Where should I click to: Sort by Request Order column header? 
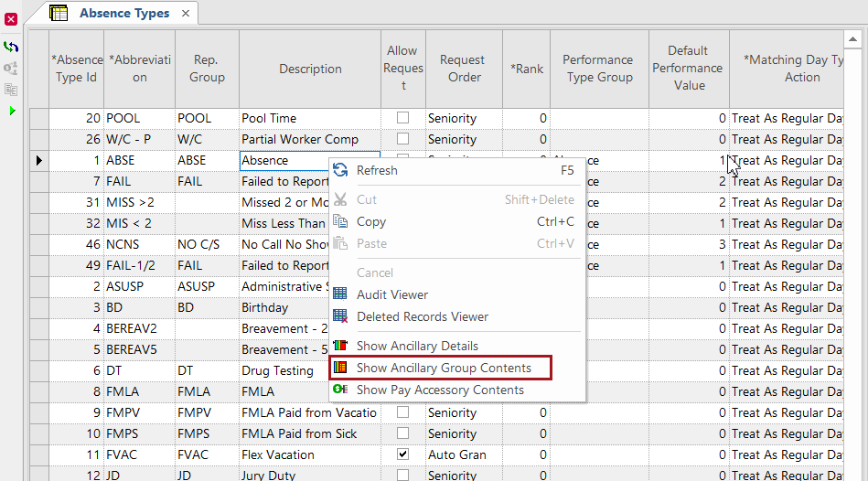[464, 69]
